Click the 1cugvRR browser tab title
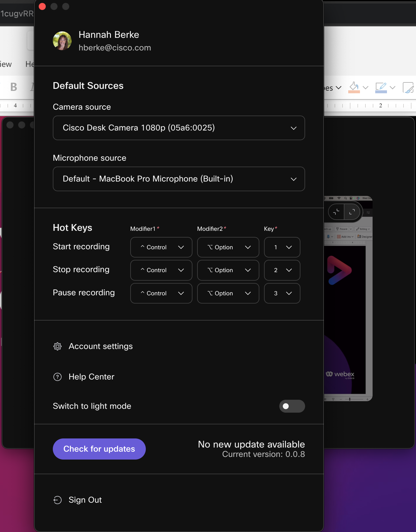Image resolution: width=416 pixels, height=532 pixels. pyautogui.click(x=17, y=13)
